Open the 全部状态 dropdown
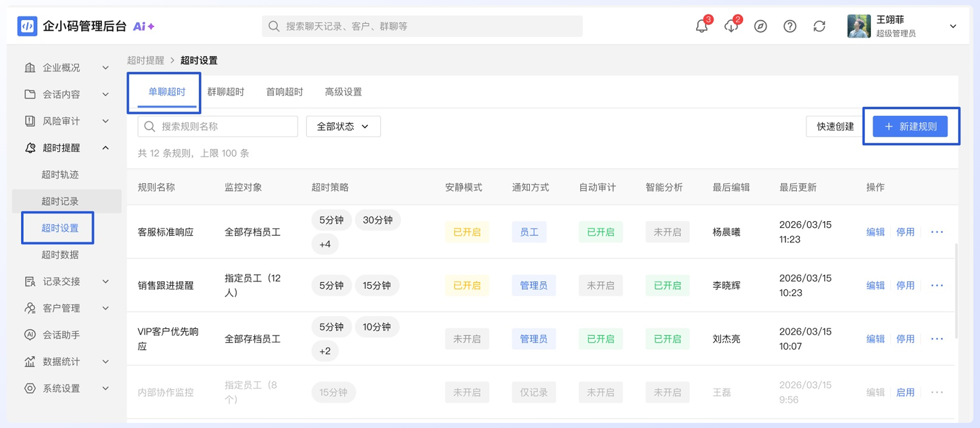The width and height of the screenshot is (980, 428). (x=343, y=126)
